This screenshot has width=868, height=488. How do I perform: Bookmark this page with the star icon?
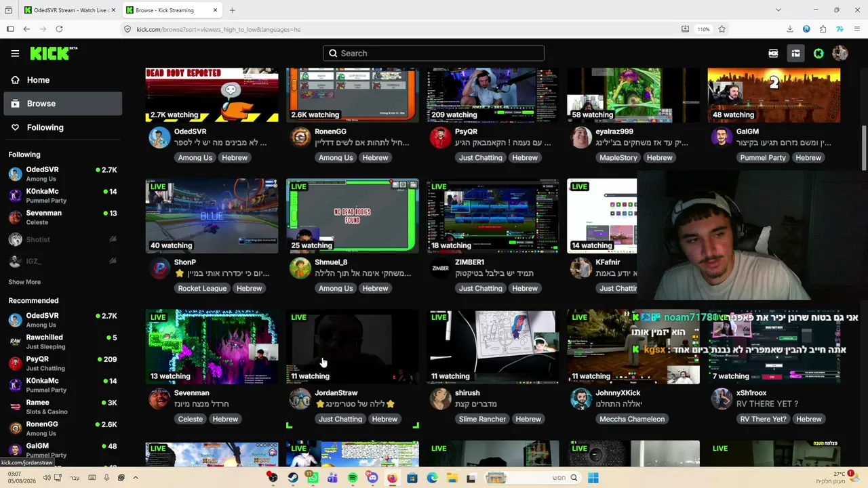point(722,29)
